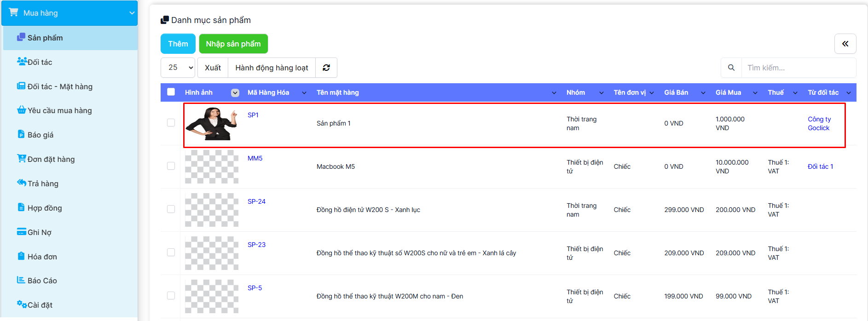Click the Cài đặt gears icon
The height and width of the screenshot is (321, 868).
22,304
